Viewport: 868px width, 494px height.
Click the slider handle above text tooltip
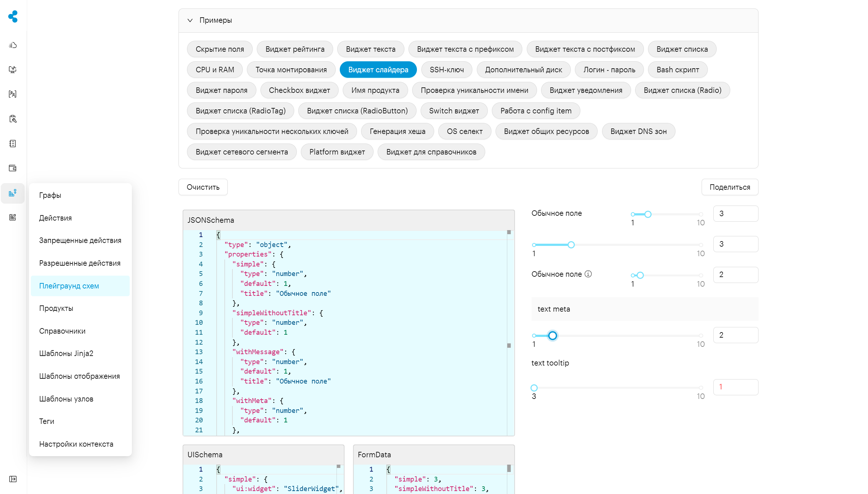pos(552,335)
